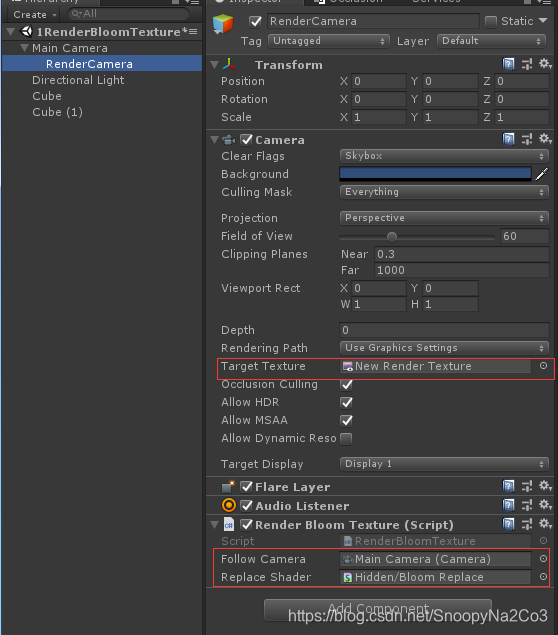Open Replace Shader object picker circle
This screenshot has width=558, height=635.
pos(543,577)
